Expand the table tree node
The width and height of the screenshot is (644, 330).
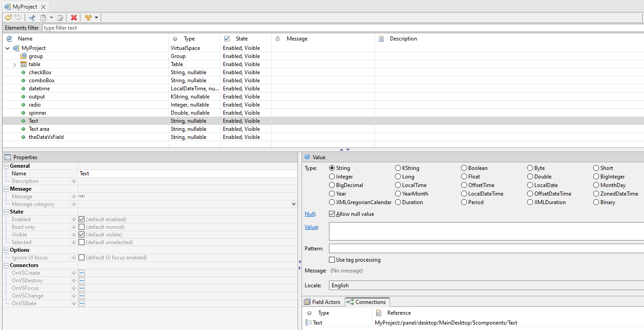(x=15, y=64)
